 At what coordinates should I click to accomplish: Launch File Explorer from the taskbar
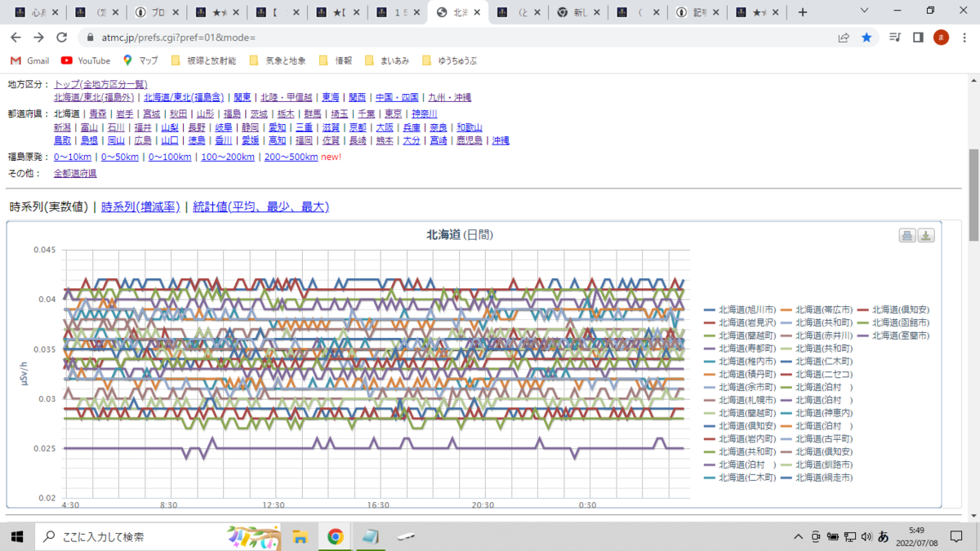click(x=300, y=536)
